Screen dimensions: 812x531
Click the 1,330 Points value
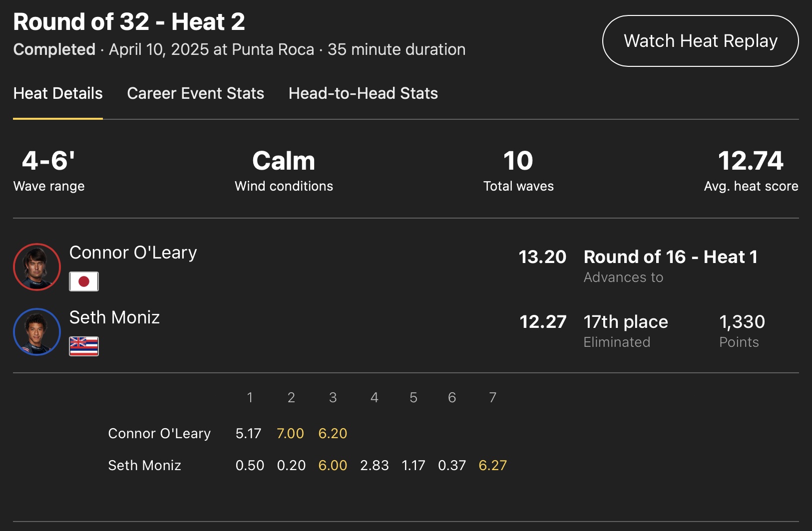point(742,322)
